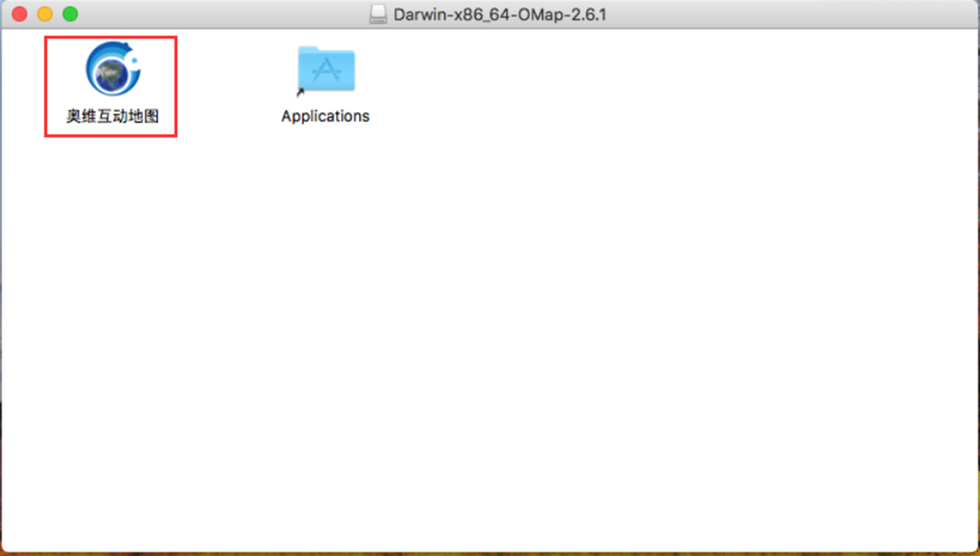Viewport: 980px width, 556px height.
Task: Click the white dot on the OMap icon
Action: (x=134, y=60)
